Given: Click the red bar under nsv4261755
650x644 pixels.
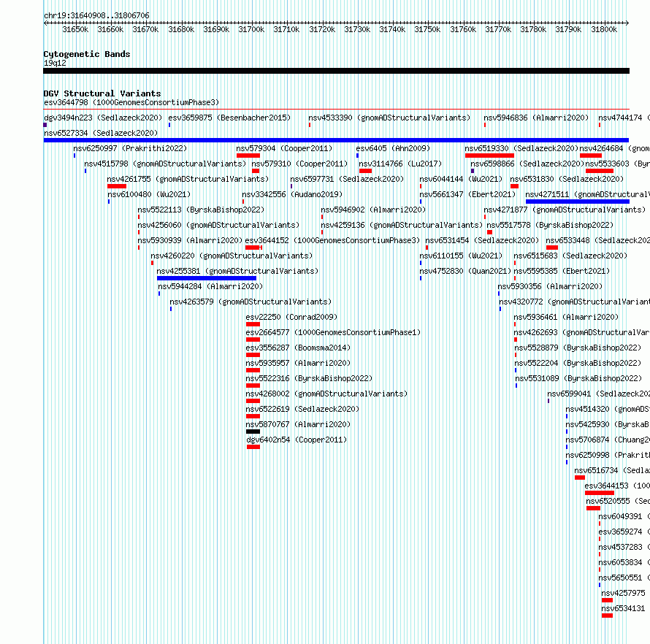Looking at the screenshot, I should point(117,186).
